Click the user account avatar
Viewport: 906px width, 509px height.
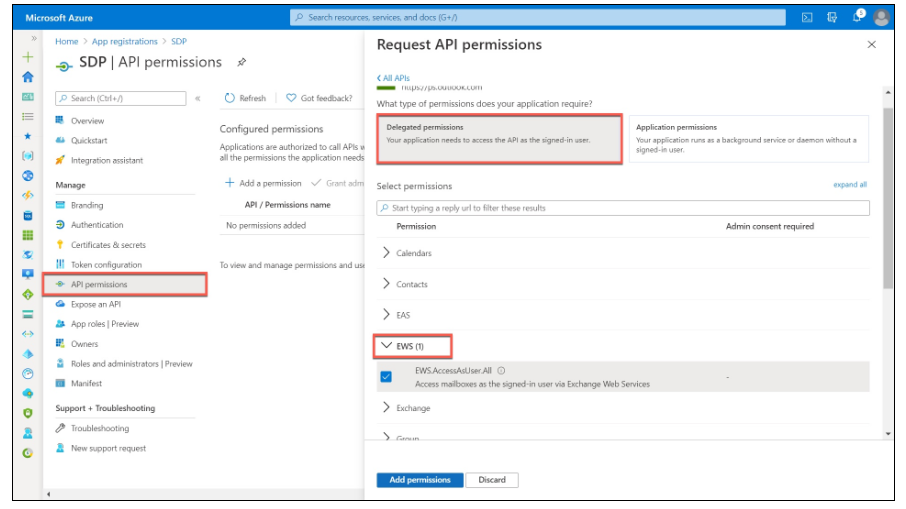881,17
